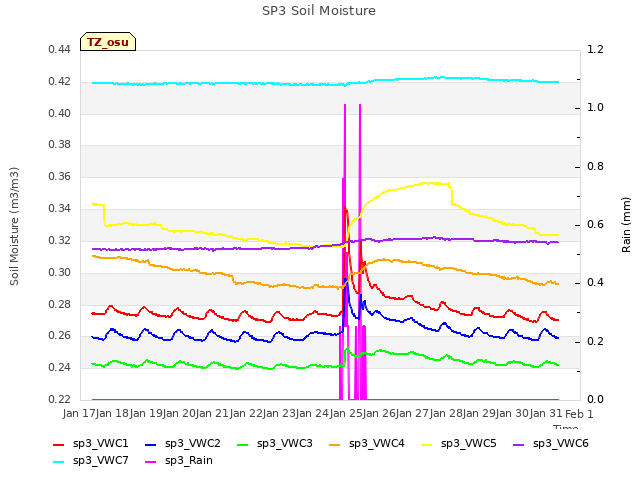Click the 1.2 right axis value

595,50
